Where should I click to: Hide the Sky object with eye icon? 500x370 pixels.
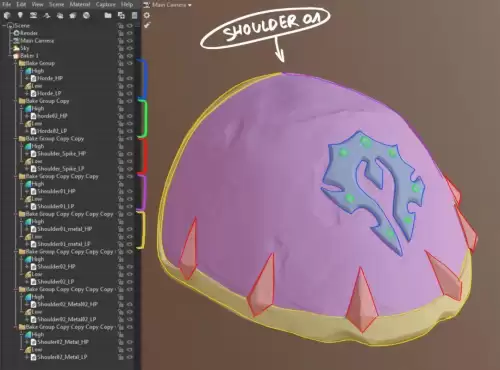(x=130, y=48)
